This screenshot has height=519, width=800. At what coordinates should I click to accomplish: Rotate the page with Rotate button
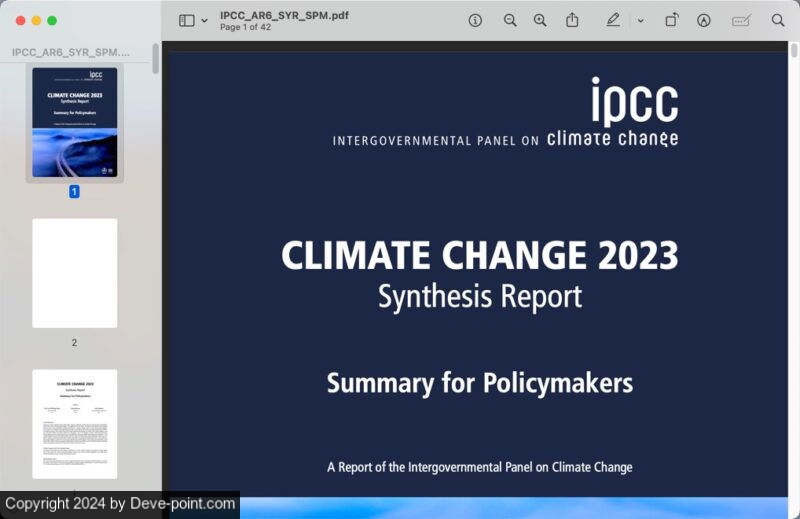(x=672, y=20)
